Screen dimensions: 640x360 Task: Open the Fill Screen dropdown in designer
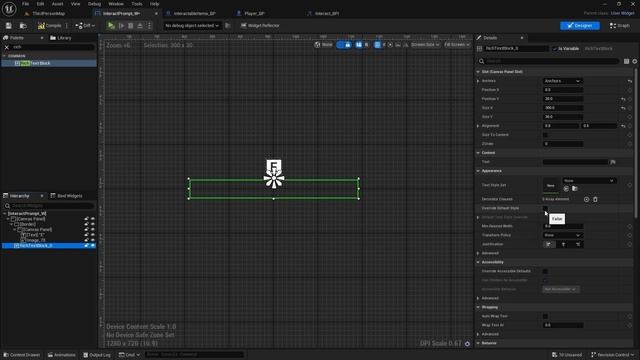pyautogui.click(x=457, y=45)
